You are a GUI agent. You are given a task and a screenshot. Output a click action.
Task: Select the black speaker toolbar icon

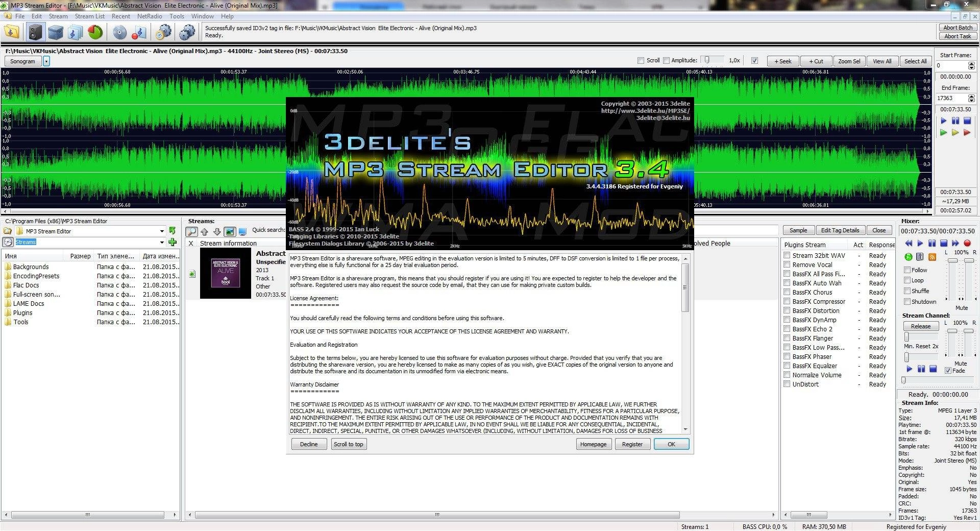[35, 33]
